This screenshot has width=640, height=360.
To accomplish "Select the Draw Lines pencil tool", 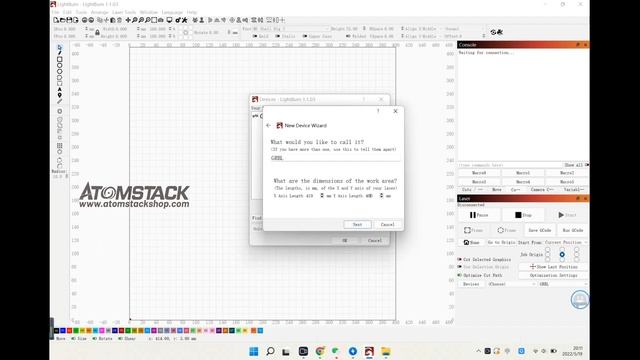I will coord(60,53).
